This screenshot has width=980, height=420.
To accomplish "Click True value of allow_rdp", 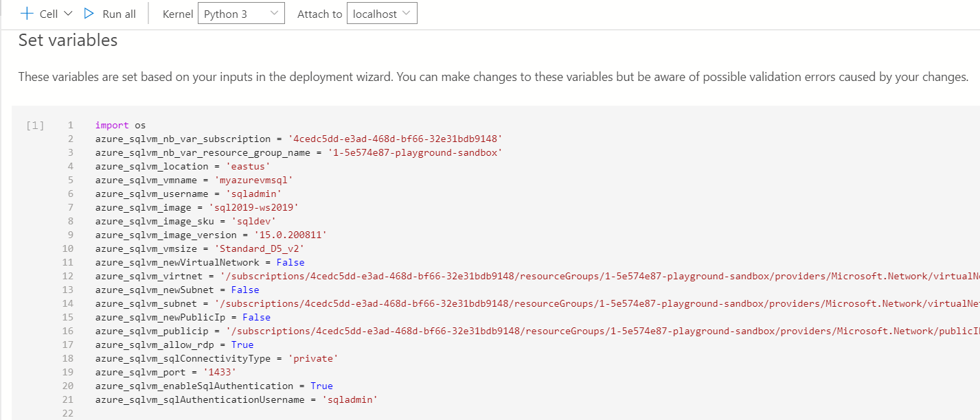I will click(x=242, y=345).
